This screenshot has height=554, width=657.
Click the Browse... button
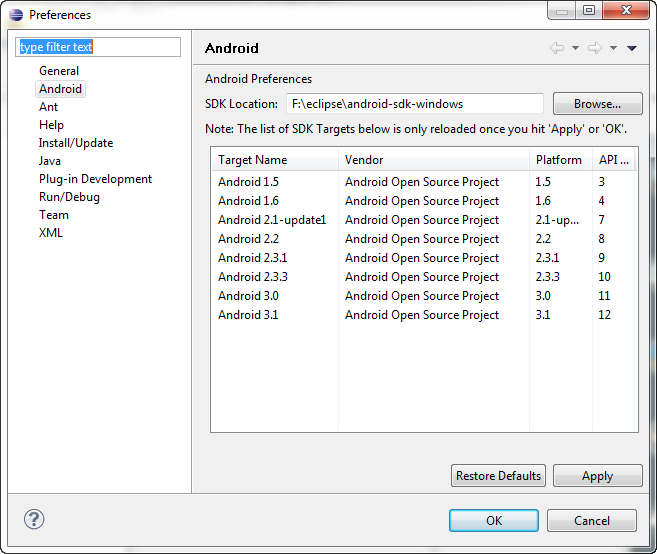click(x=598, y=104)
